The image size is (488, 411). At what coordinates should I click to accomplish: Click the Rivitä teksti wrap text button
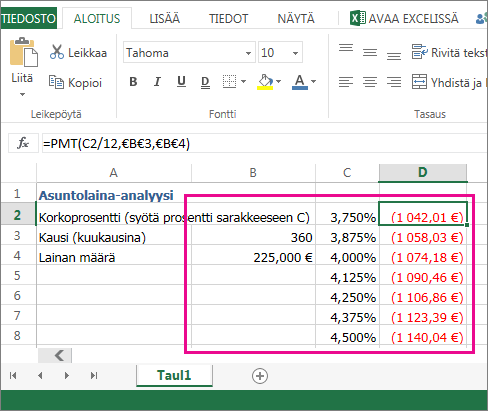pos(449,52)
